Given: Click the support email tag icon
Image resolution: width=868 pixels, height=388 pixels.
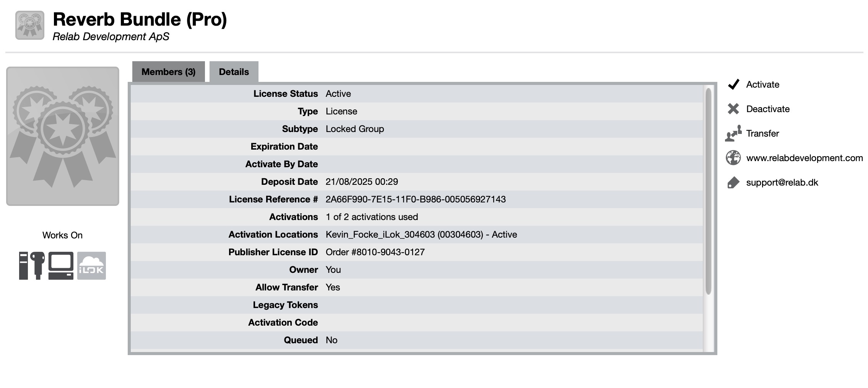Looking at the screenshot, I should tap(733, 183).
